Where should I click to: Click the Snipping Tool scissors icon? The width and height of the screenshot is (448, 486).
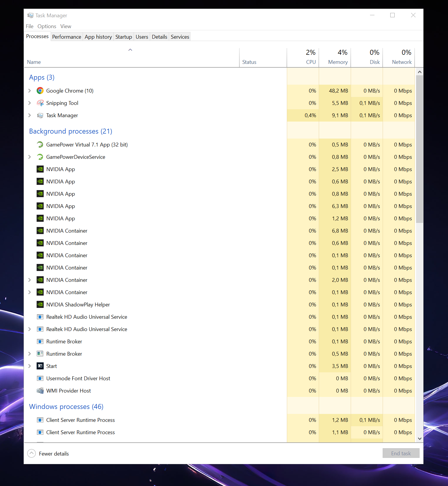pyautogui.click(x=40, y=103)
